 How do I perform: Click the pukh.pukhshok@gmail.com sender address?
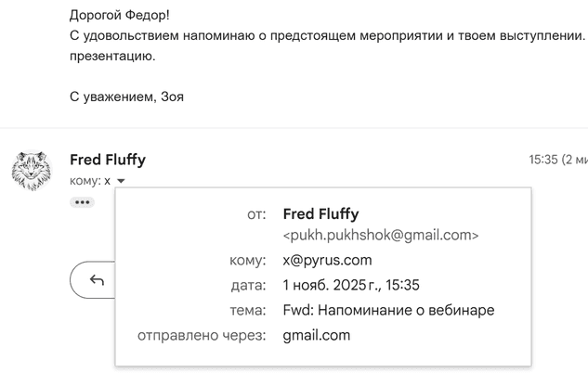pos(380,236)
